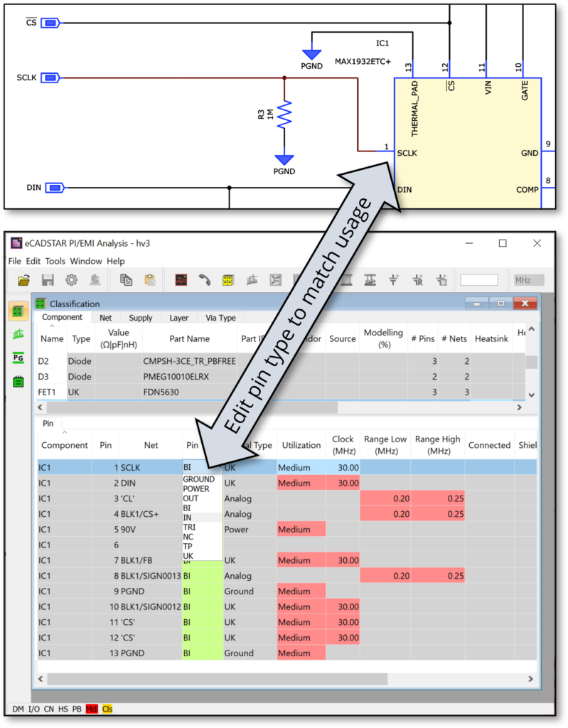Screen dimensions: 568x728
Task: Click the I-beam shaped toolbar icon
Action: (346, 280)
